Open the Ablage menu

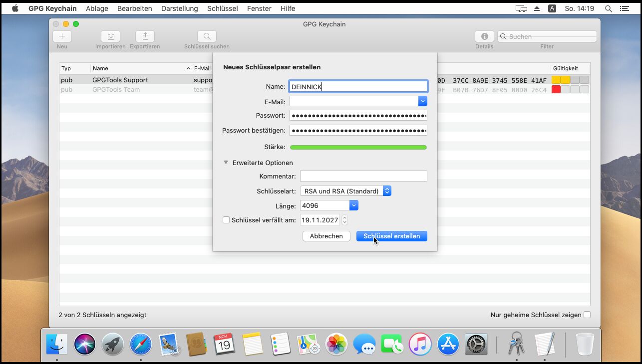click(98, 8)
